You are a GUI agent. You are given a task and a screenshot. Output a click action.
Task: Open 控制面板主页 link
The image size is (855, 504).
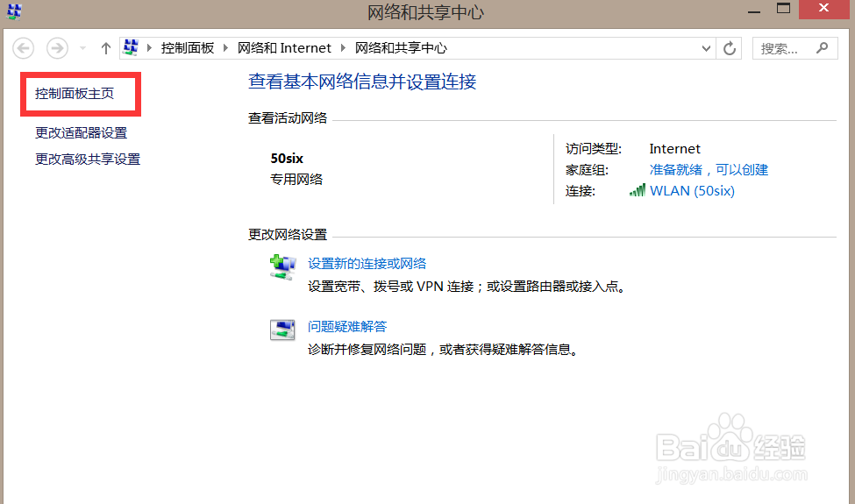pyautogui.click(x=75, y=94)
